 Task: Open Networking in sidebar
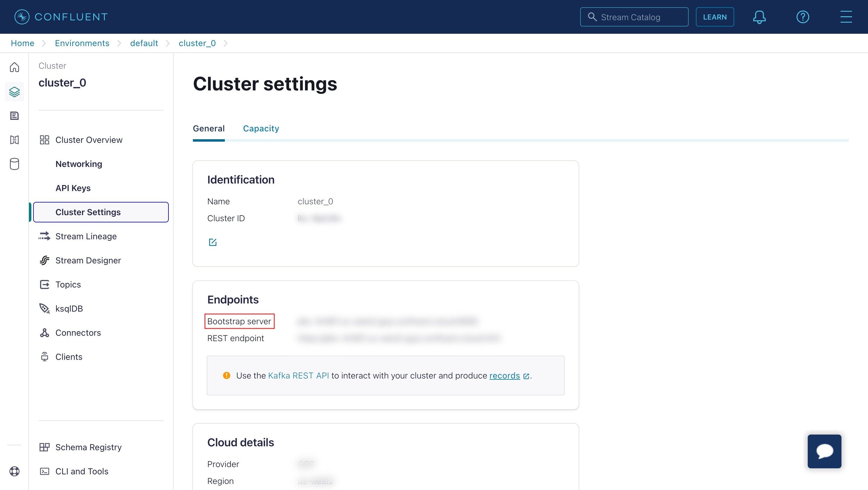click(x=79, y=164)
